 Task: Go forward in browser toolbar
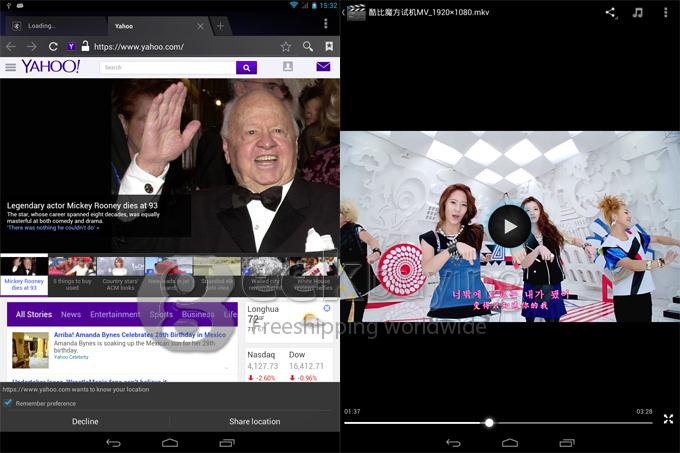click(31, 46)
